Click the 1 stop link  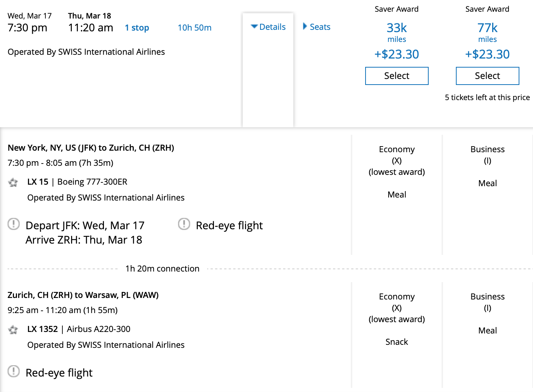(x=136, y=28)
